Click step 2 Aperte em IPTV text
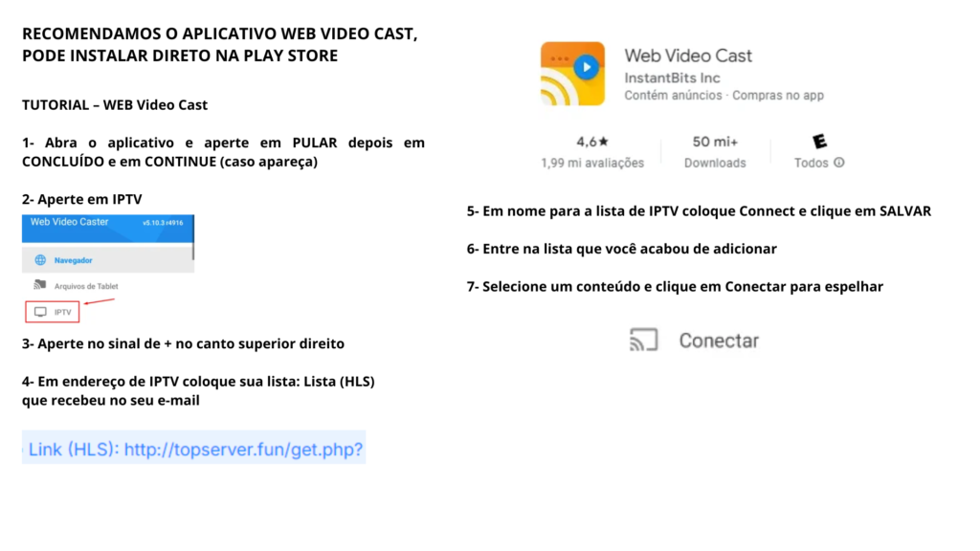Viewport: 980px width, 551px height. 82,199
